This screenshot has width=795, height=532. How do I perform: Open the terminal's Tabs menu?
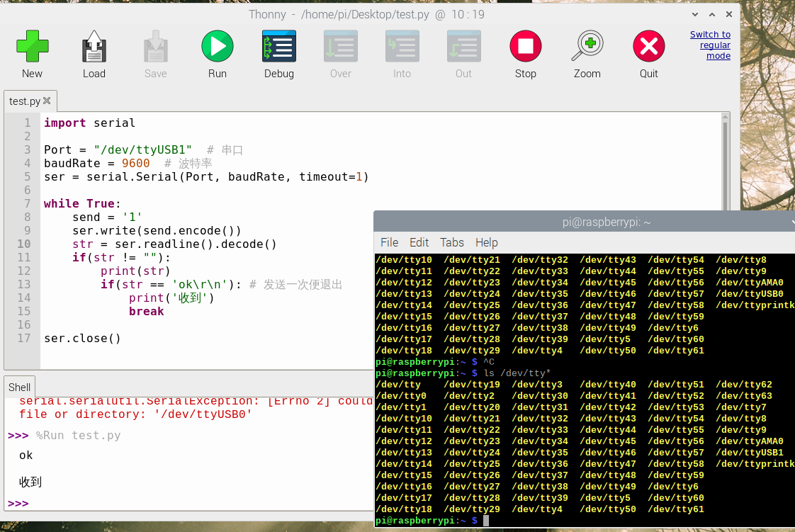coord(452,242)
